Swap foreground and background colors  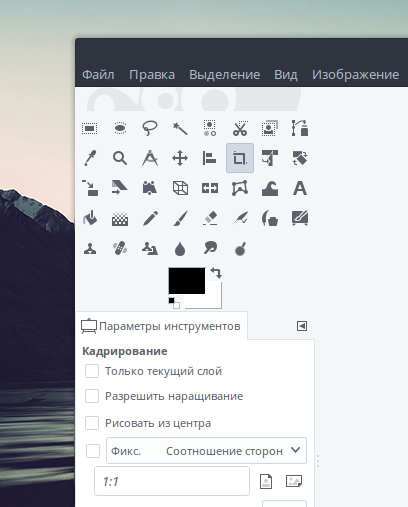pos(216,273)
